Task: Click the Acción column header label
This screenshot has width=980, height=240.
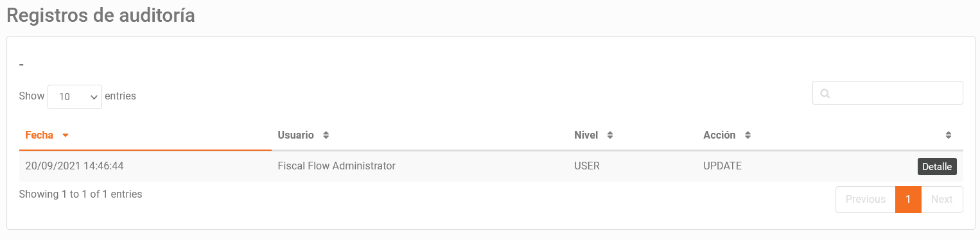Action: click(719, 135)
